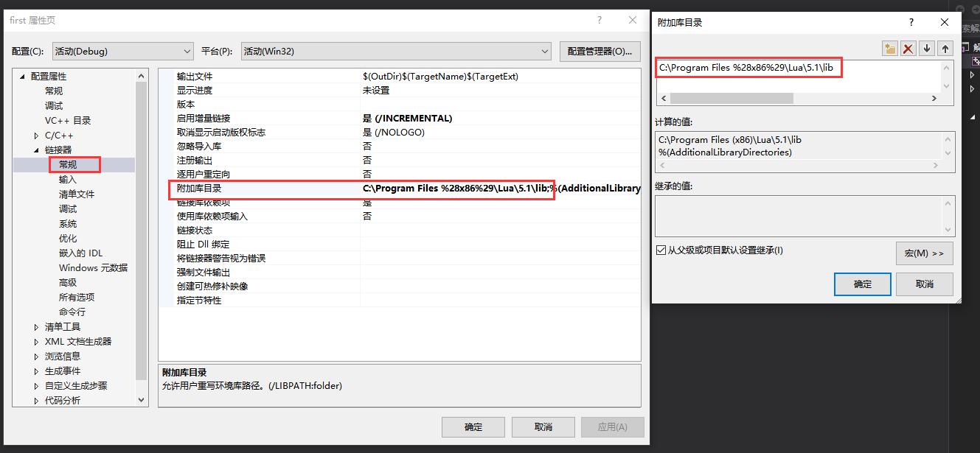Close the 附加库目录 dialog with X
The image size is (980, 453).
(x=945, y=22)
